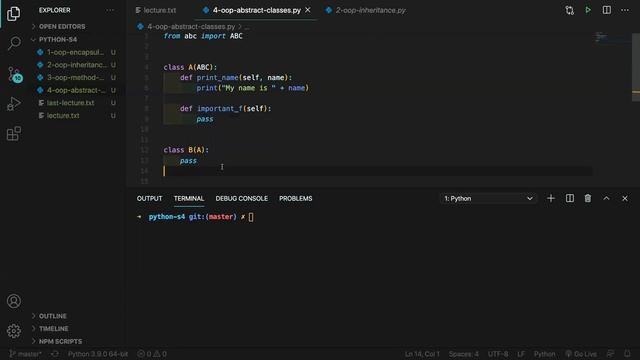The width and height of the screenshot is (640, 360).
Task: Open 3-oop-method-... file in explorer
Action: [76, 78]
